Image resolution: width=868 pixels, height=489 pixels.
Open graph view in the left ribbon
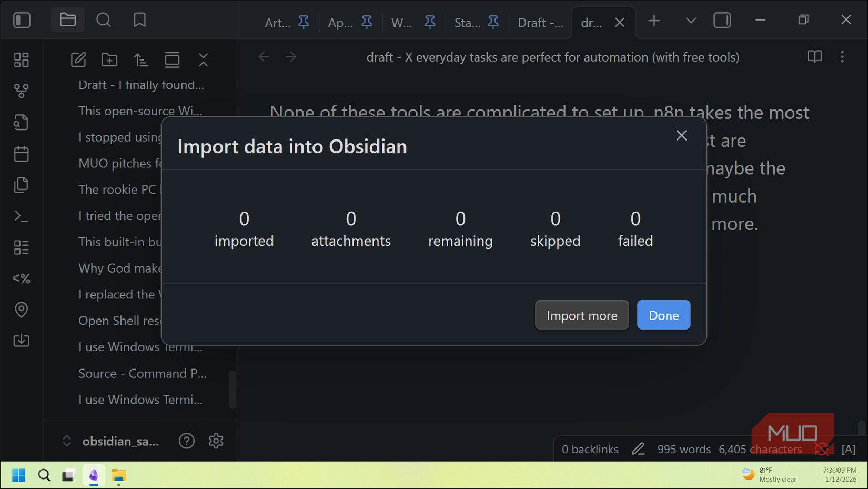[22, 90]
